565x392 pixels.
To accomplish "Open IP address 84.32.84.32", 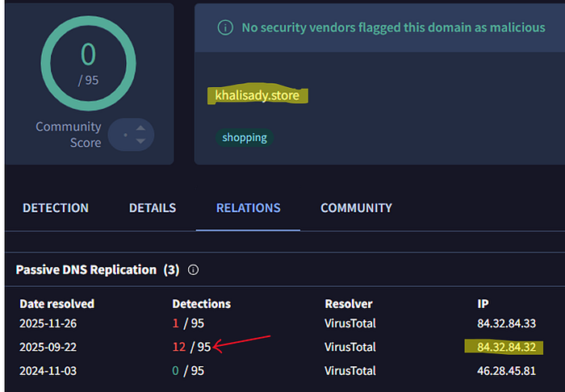I will coord(506,347).
